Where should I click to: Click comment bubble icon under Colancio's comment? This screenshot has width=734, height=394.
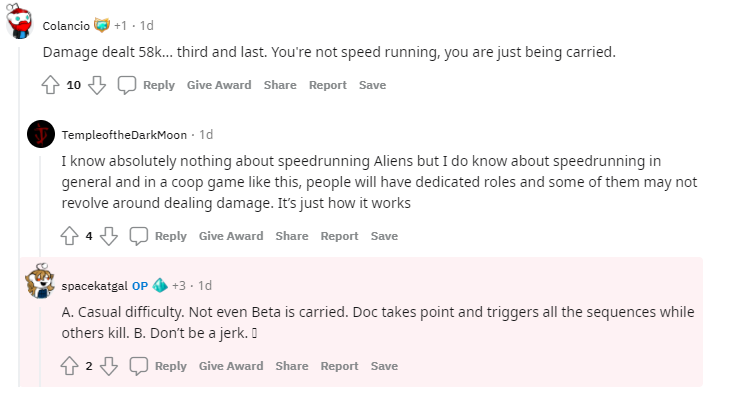click(127, 85)
